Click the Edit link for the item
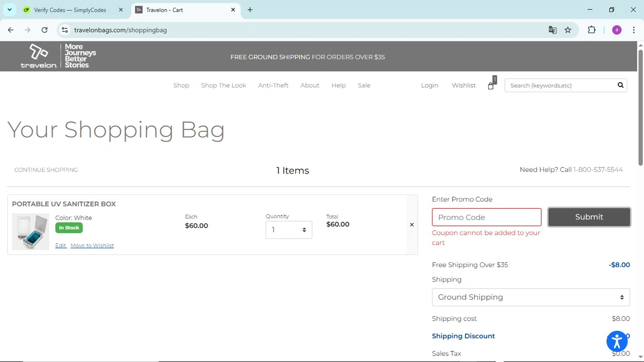 pyautogui.click(x=61, y=246)
